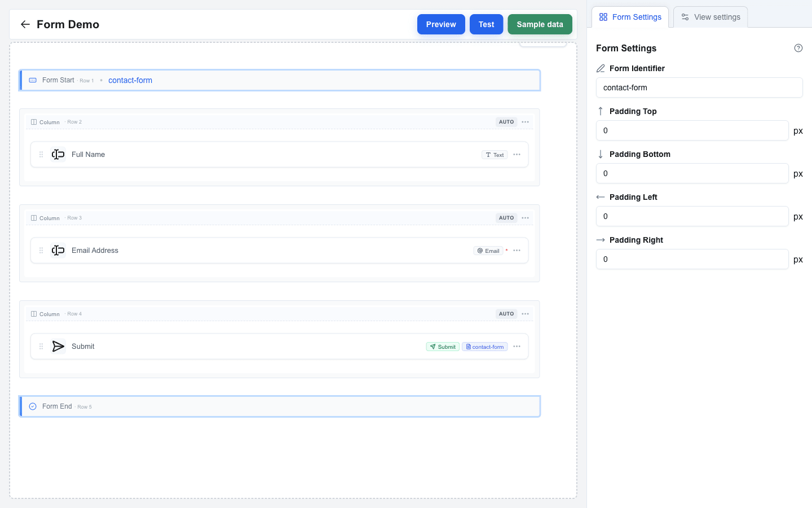Grab the Submit drag handle
812x508 pixels.
(x=41, y=347)
